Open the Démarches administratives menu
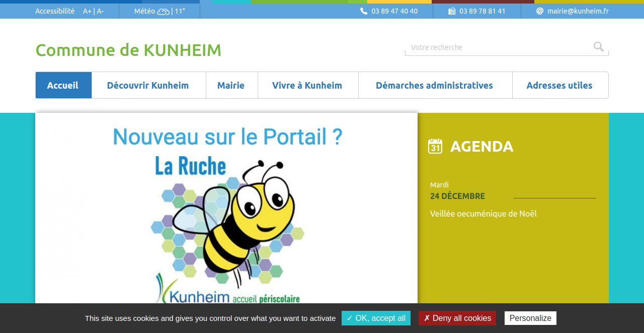Image resolution: width=644 pixels, height=333 pixels. point(435,85)
